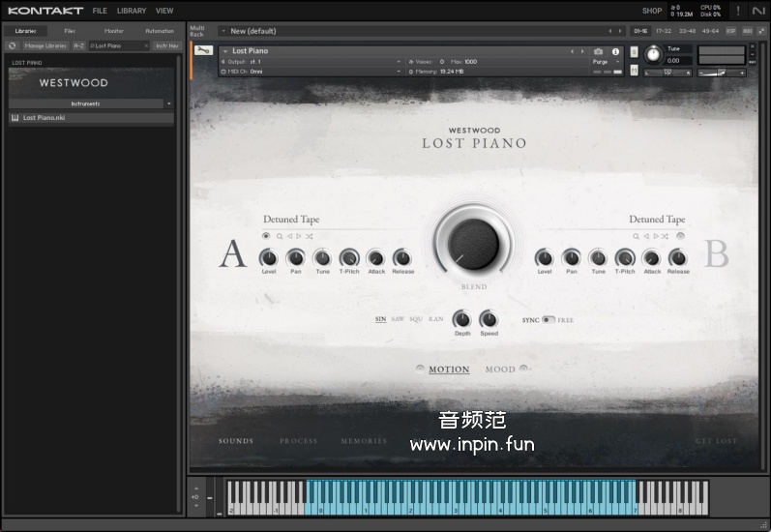Click the Westwood library banner

[x=92, y=82]
